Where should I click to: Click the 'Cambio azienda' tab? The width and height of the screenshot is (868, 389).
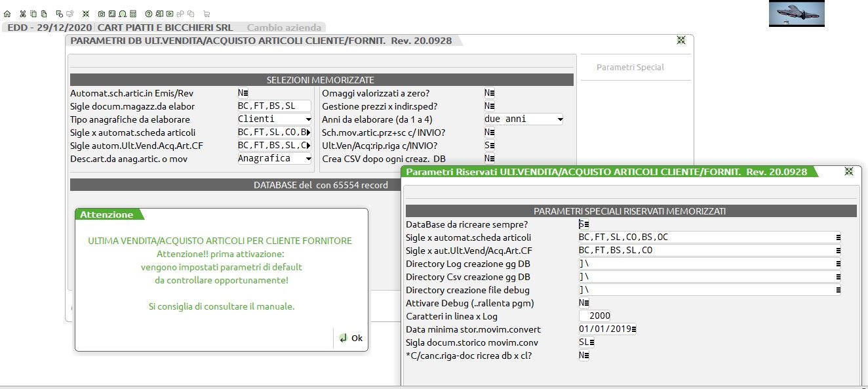click(x=284, y=28)
